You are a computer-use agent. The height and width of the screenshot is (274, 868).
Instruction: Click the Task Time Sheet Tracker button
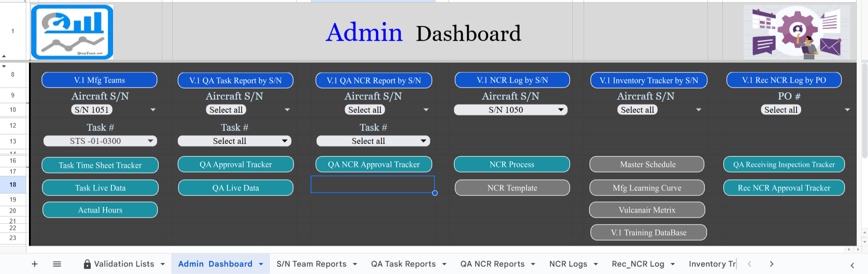click(x=100, y=165)
